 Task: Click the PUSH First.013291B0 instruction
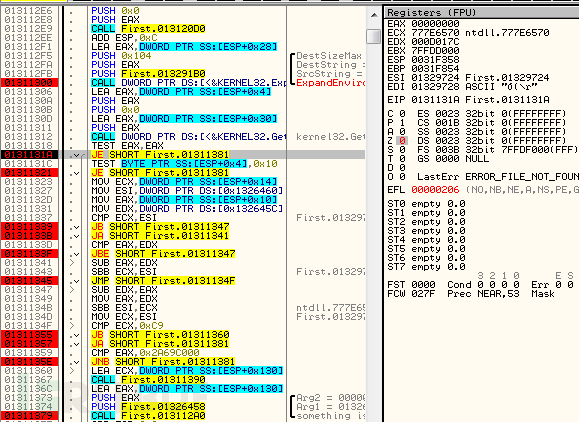click(x=148, y=74)
